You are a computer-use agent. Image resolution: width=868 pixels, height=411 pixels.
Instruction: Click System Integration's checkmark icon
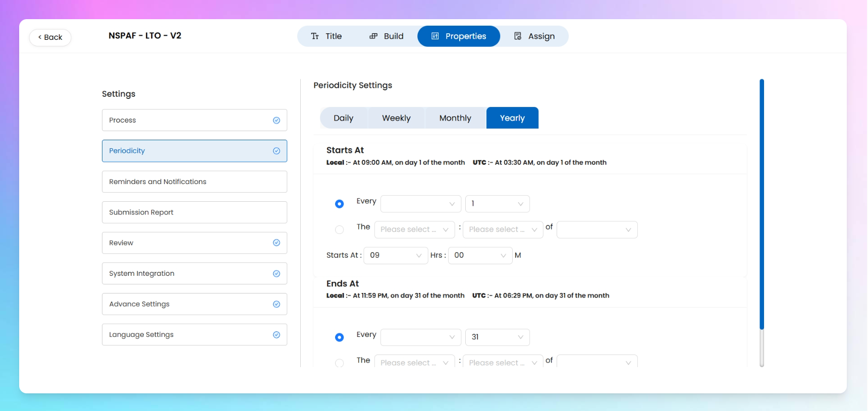(x=277, y=273)
